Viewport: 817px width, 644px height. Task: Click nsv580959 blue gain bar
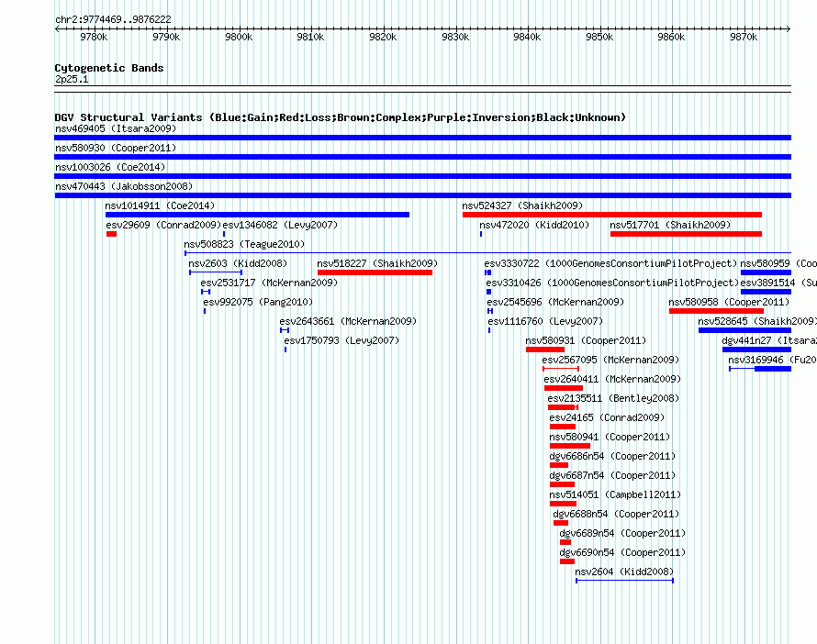pyautogui.click(x=766, y=272)
